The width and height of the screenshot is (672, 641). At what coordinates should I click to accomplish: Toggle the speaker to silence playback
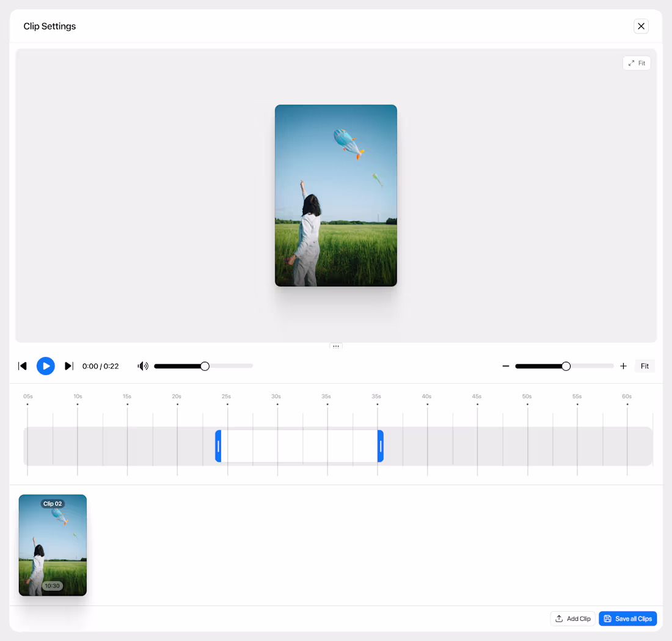(x=142, y=366)
